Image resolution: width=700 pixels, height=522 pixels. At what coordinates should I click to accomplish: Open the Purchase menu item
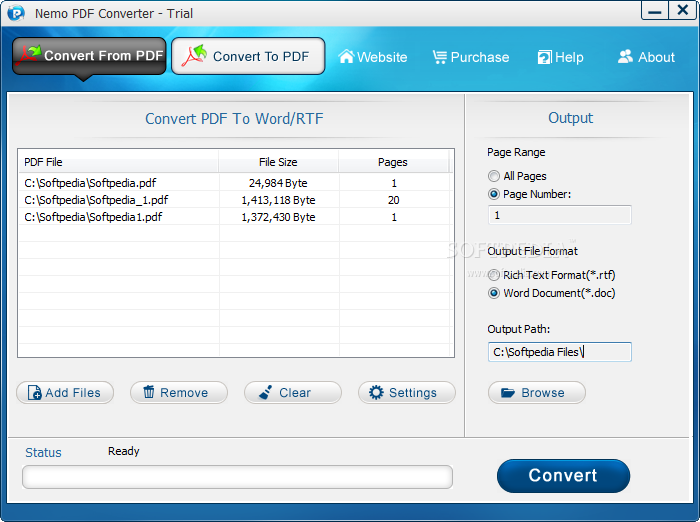pos(471,57)
